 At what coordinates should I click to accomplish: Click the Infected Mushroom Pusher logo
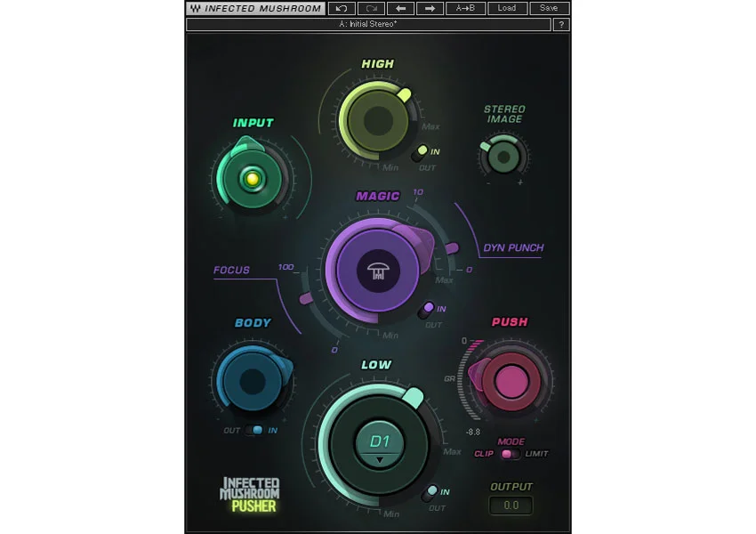pyautogui.click(x=250, y=495)
